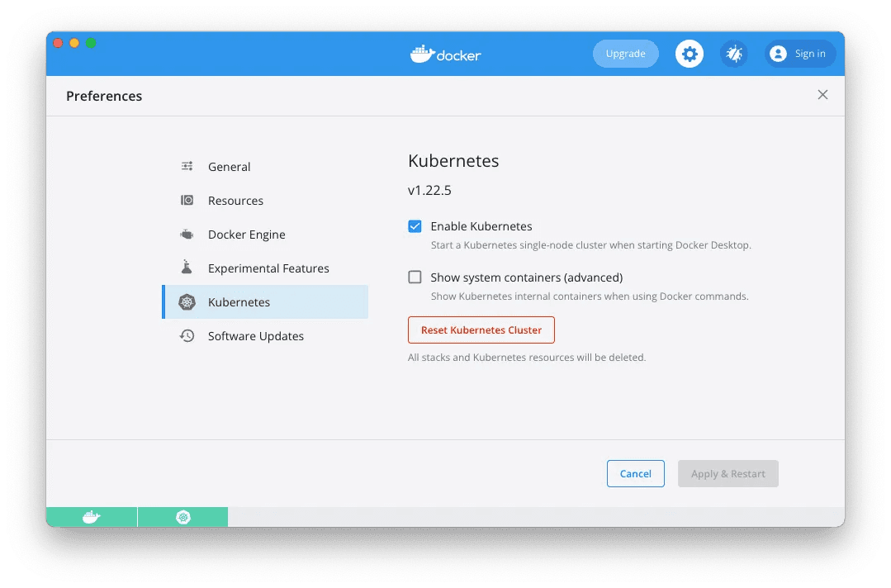Open the settings gear icon in header
The width and height of the screenshot is (891, 588).
click(690, 54)
